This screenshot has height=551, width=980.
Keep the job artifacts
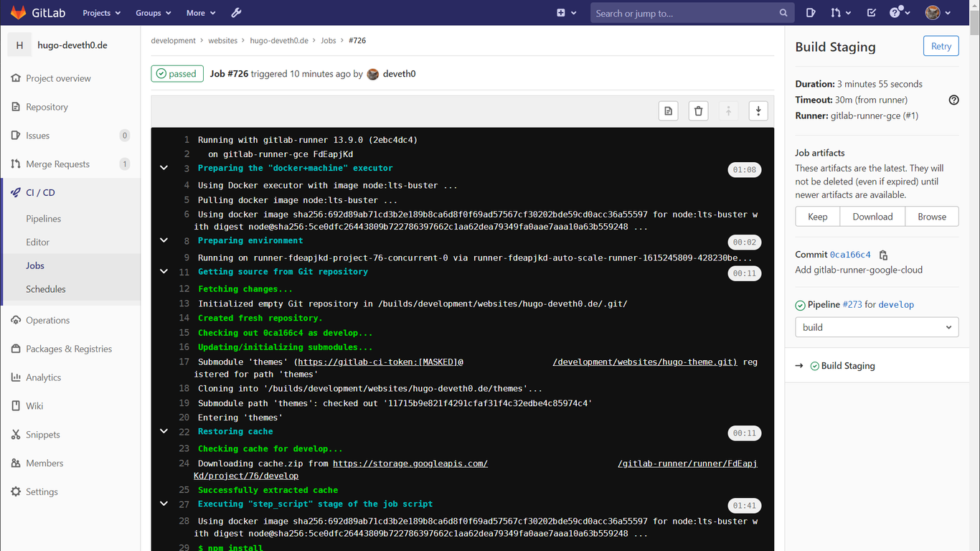pyautogui.click(x=817, y=216)
